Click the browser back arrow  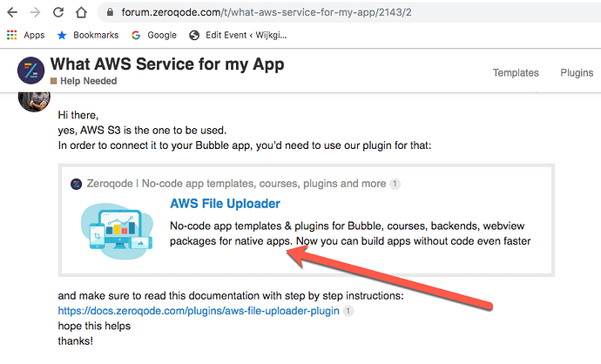click(x=12, y=13)
